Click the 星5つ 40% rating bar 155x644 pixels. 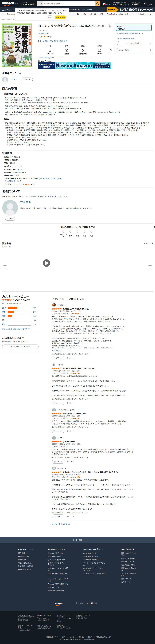click(19, 308)
